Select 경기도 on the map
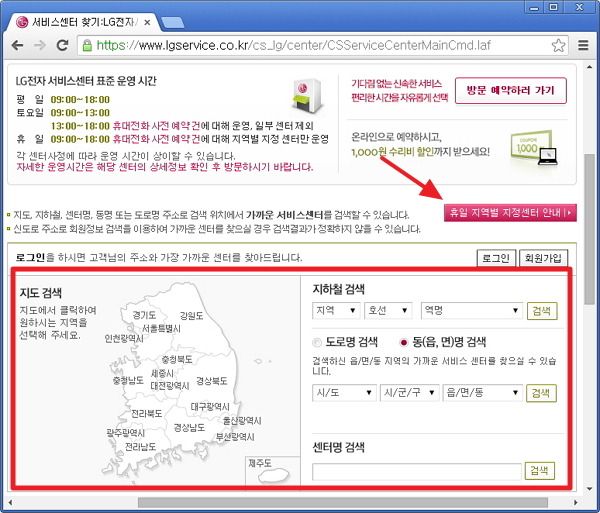The height and width of the screenshot is (513, 600). click(x=144, y=315)
